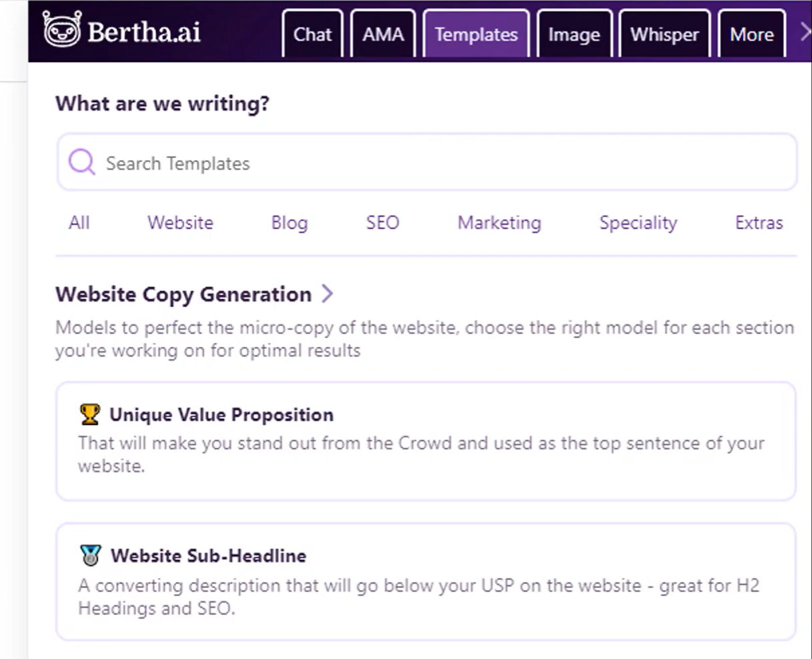
Task: Show Blog templates category
Action: coord(290,223)
